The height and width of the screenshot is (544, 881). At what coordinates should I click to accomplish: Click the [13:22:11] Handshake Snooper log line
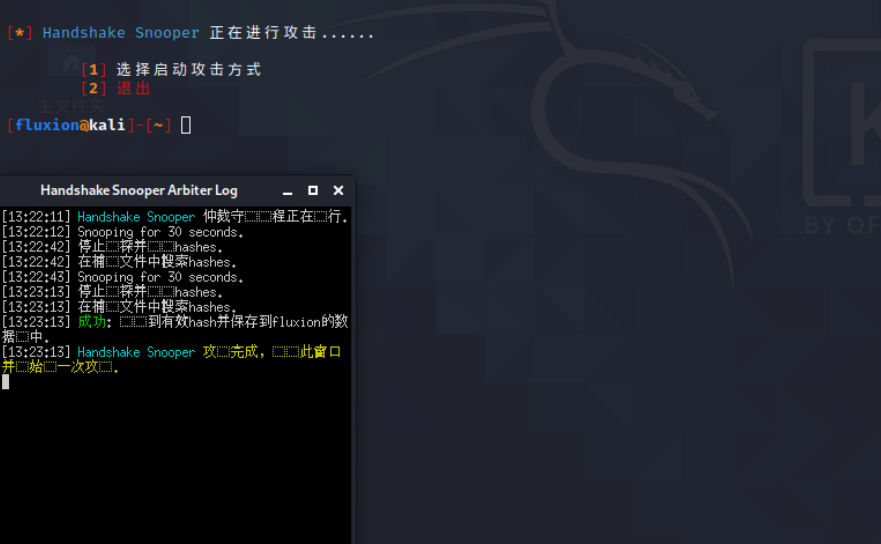pos(175,216)
